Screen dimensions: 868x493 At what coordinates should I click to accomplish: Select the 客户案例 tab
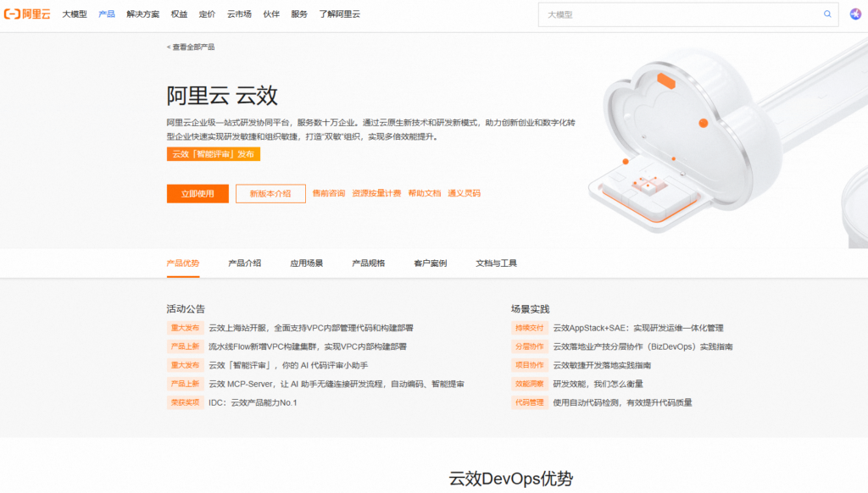430,263
